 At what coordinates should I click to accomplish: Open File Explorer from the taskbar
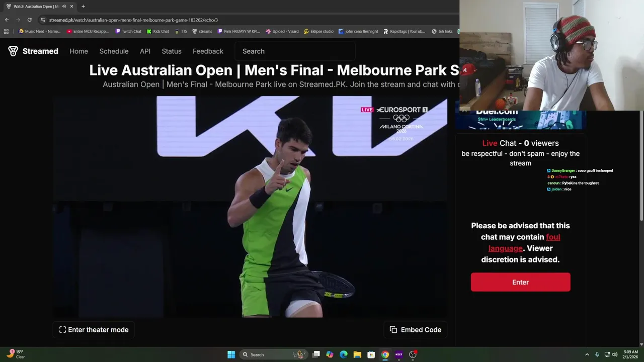(x=357, y=354)
